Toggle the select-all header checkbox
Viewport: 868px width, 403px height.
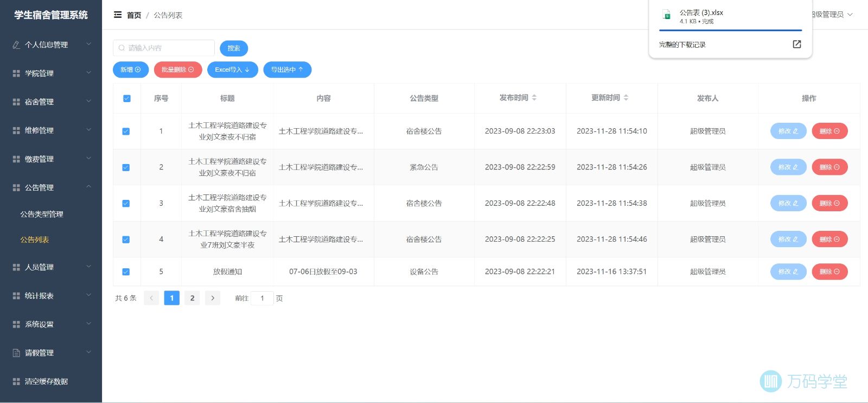(127, 98)
